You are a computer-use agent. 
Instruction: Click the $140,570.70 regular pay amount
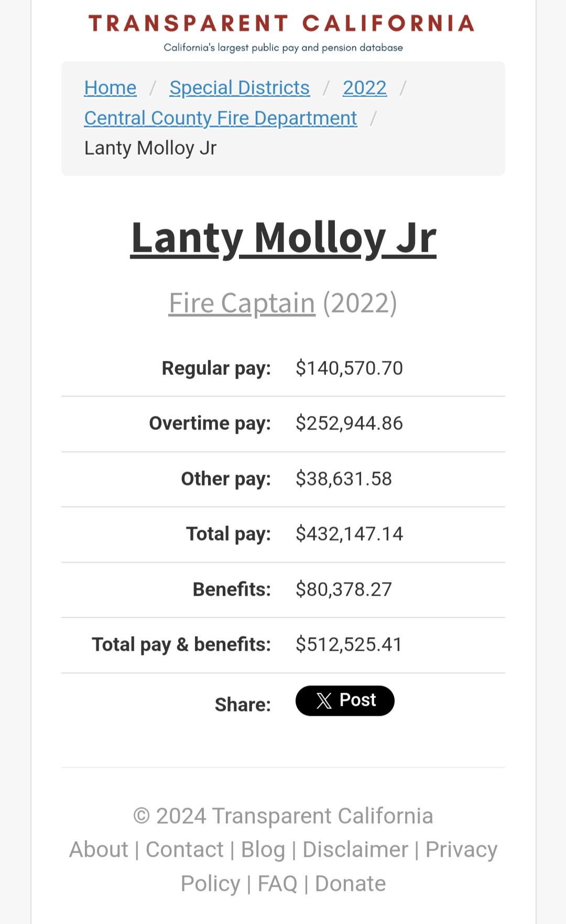(x=349, y=368)
